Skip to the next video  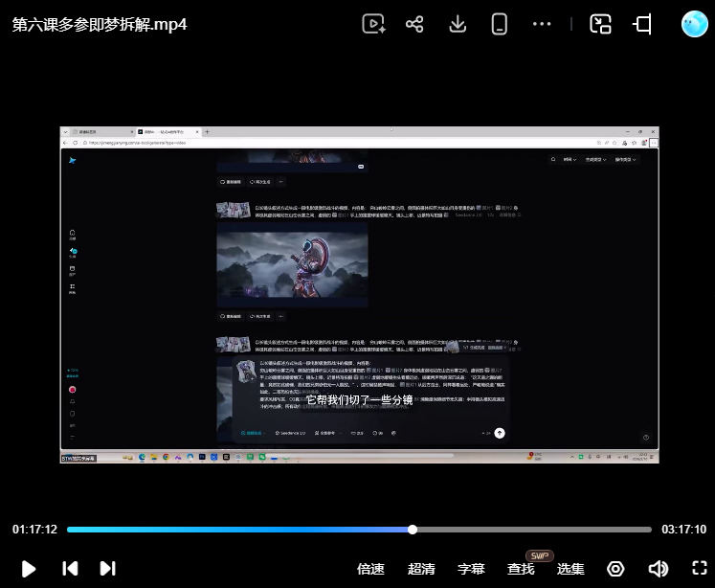coord(107,569)
